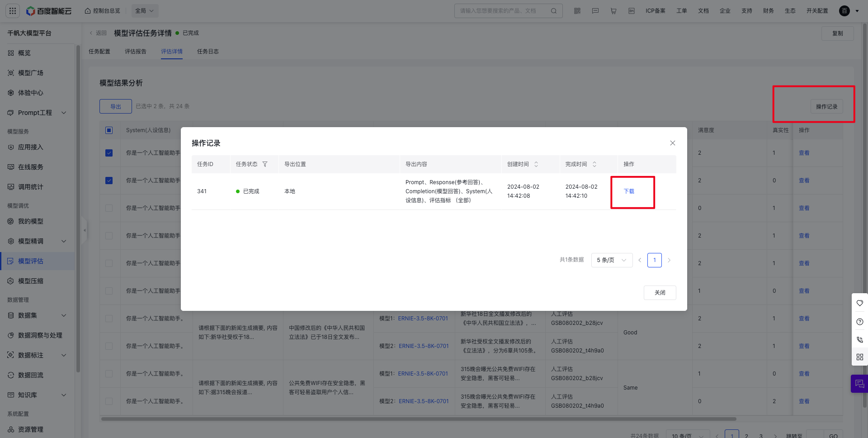Click the help question floating icon

(860, 322)
